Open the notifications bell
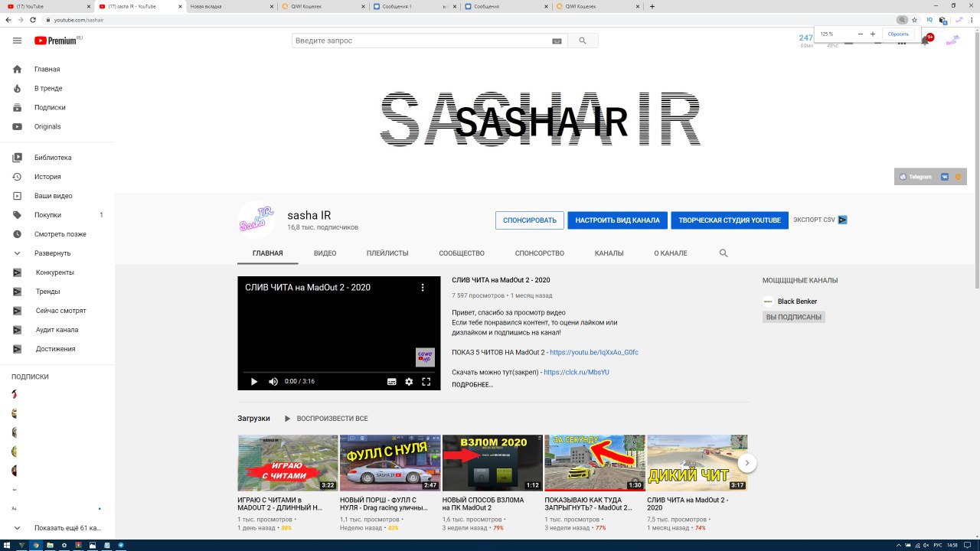 pyautogui.click(x=925, y=41)
